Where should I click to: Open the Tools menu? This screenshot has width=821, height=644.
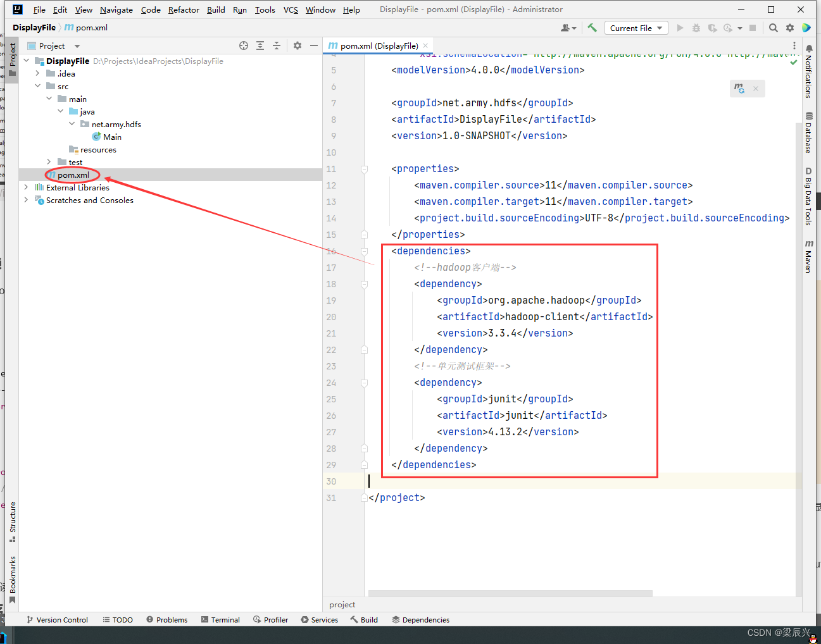265,9
